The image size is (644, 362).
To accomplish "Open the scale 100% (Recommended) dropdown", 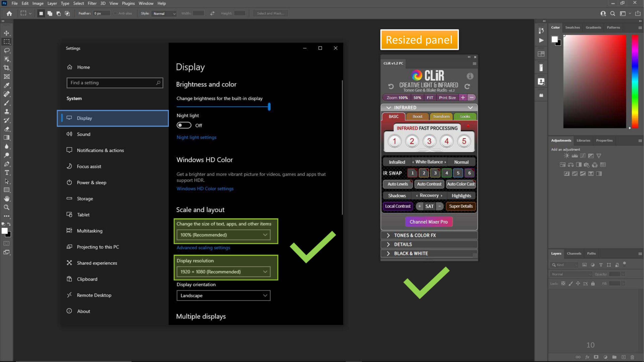I will 223,235.
